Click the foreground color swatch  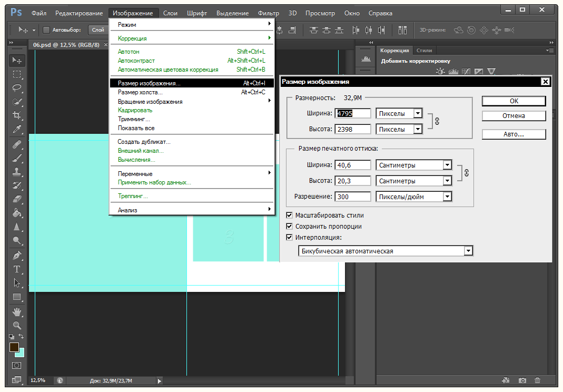(x=14, y=347)
